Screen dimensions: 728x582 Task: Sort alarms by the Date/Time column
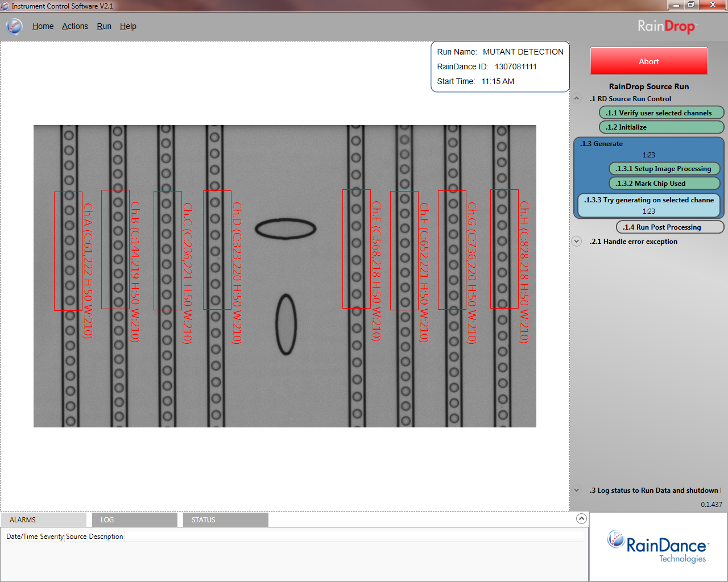tap(22, 537)
